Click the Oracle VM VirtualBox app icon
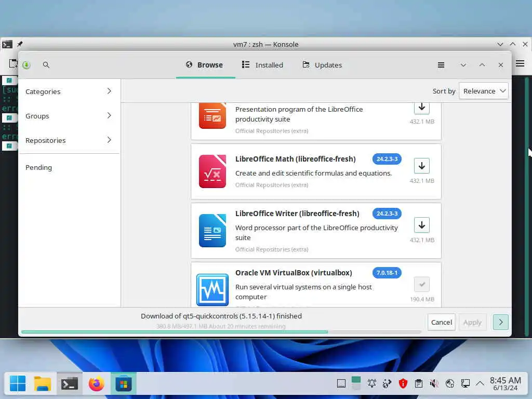This screenshot has width=532, height=399. [212, 290]
